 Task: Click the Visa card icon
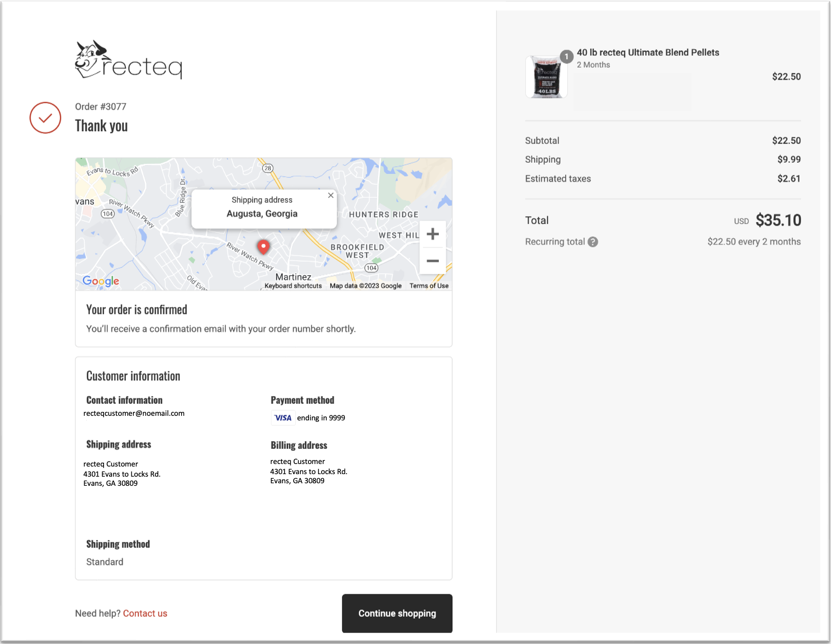coord(283,418)
